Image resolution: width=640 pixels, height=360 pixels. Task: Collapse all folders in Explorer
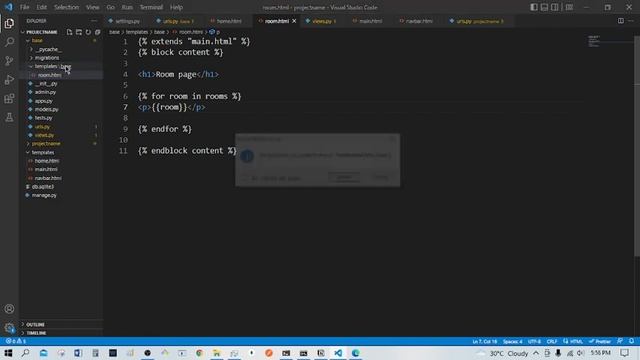(x=98, y=32)
